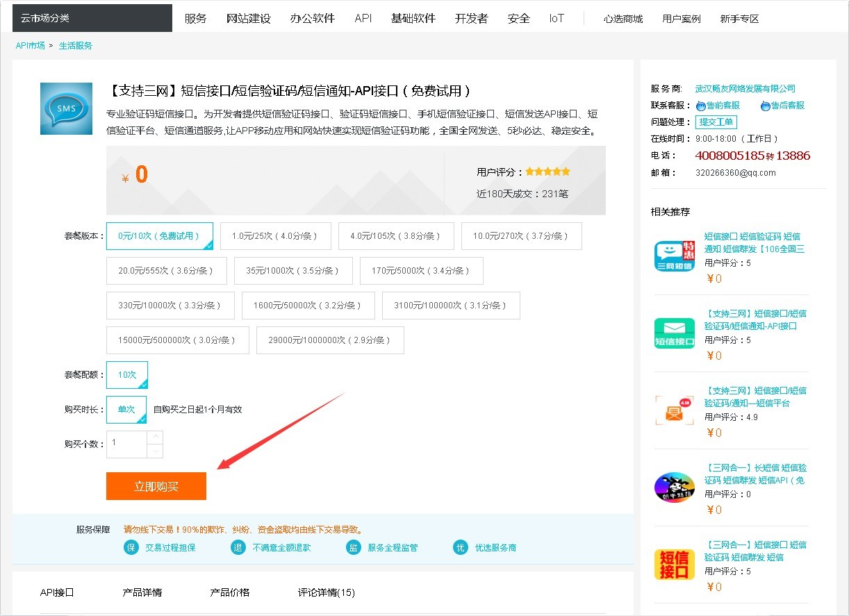Open the orange envelope 短信平台 thumbnail

tap(675, 410)
